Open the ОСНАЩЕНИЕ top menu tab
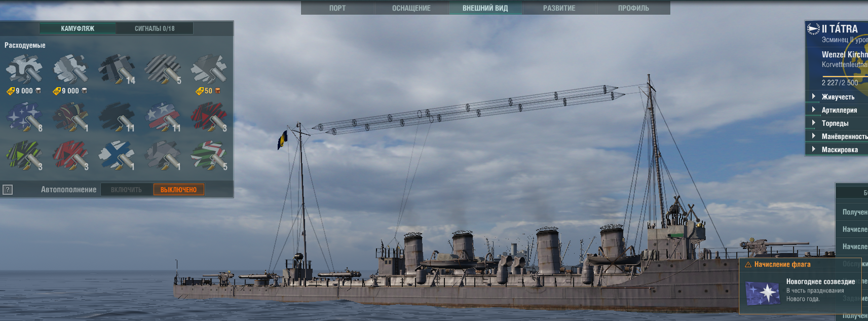Screen dimensions: 868x321 click(x=411, y=8)
